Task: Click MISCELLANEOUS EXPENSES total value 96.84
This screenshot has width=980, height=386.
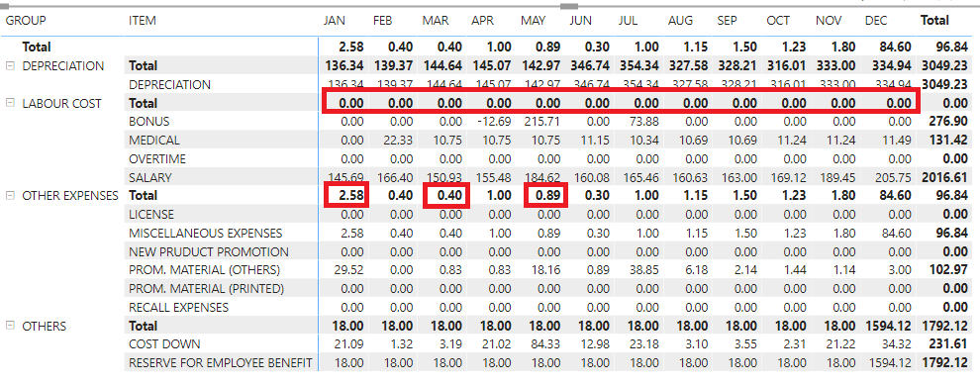Action: tap(953, 233)
